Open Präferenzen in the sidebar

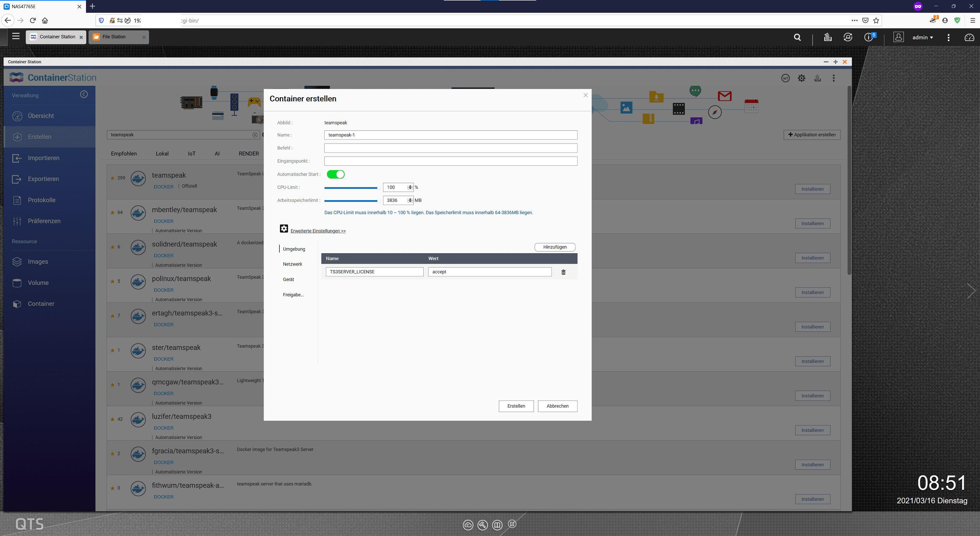49,221
